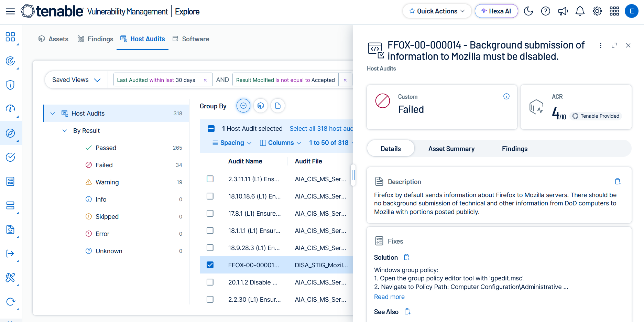Group by result circle icon
Screen dimensions: 644x322
tap(243, 106)
